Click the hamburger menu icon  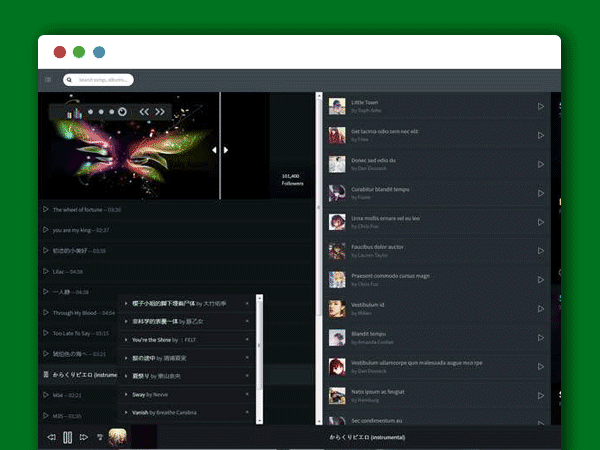47,79
